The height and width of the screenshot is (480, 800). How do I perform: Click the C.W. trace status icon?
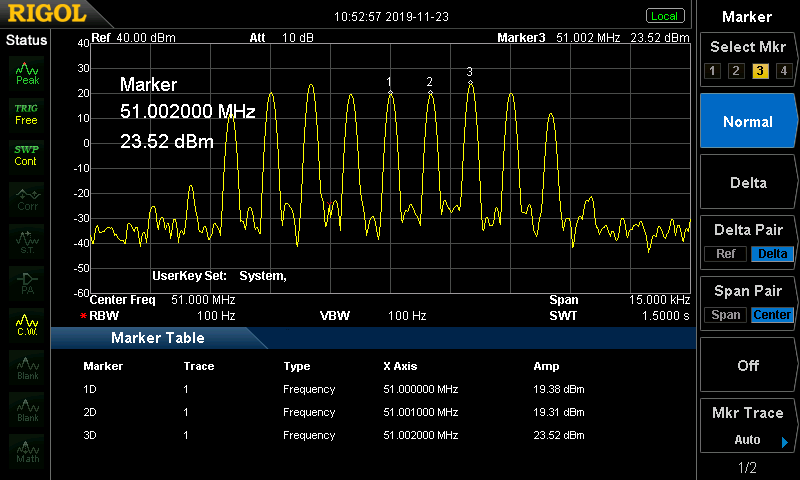[27, 323]
